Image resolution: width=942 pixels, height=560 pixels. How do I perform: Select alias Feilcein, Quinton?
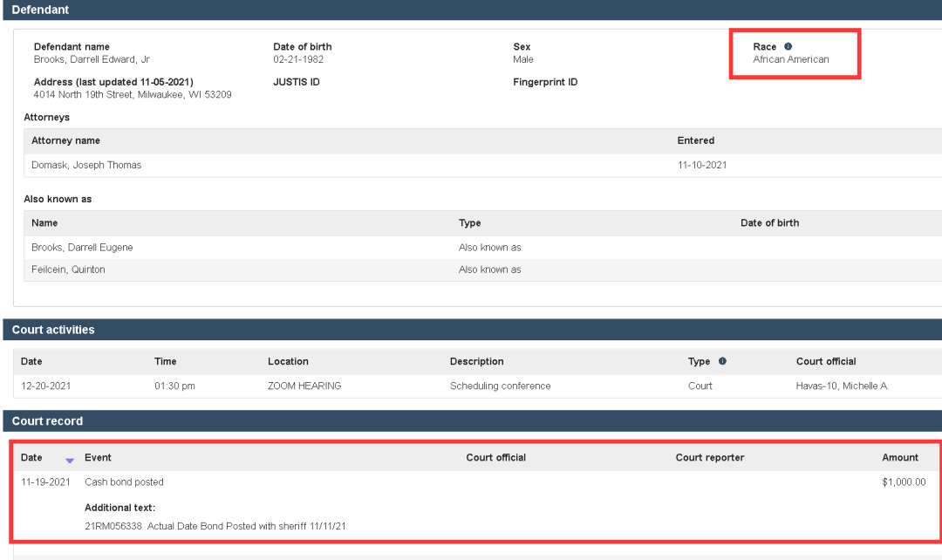tap(69, 270)
